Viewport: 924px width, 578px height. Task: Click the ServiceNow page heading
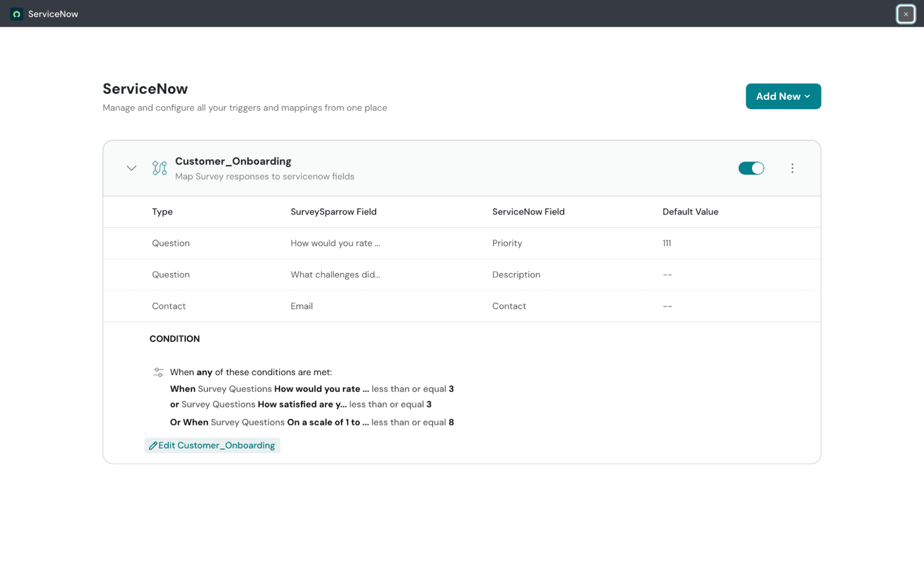(x=145, y=89)
